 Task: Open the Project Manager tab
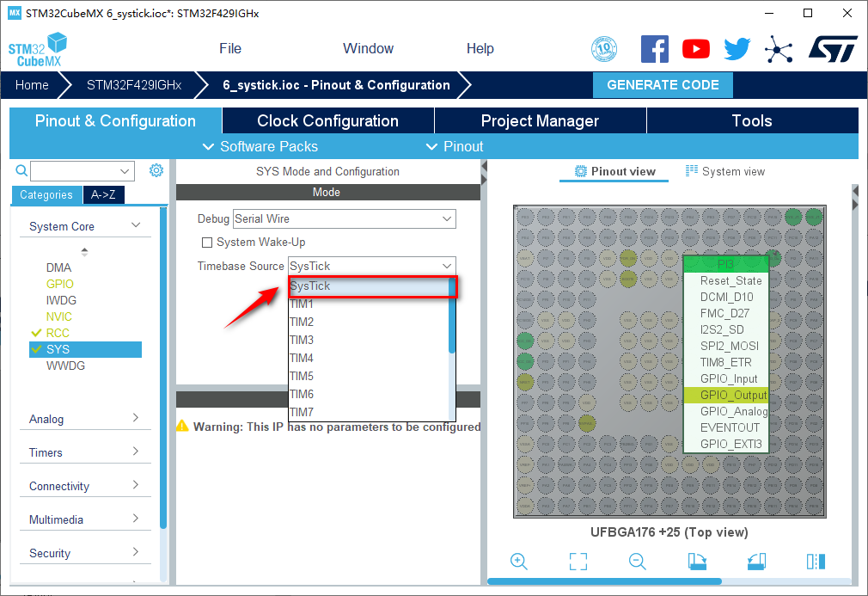click(540, 120)
